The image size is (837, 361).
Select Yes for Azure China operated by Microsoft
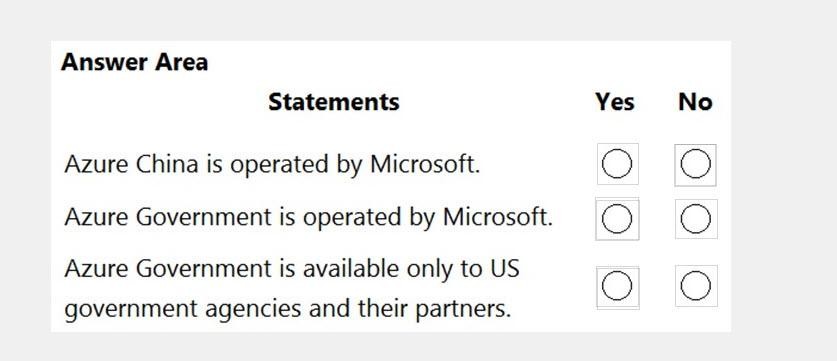pyautogui.click(x=617, y=164)
